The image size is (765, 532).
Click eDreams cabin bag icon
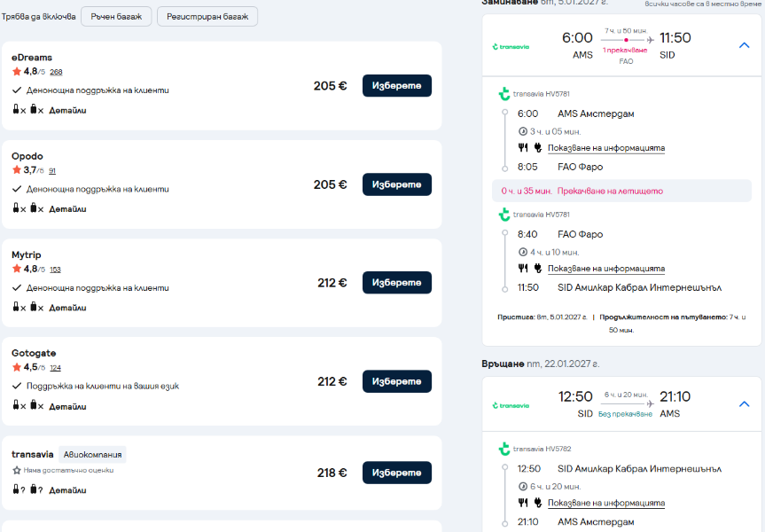[x=16, y=109]
